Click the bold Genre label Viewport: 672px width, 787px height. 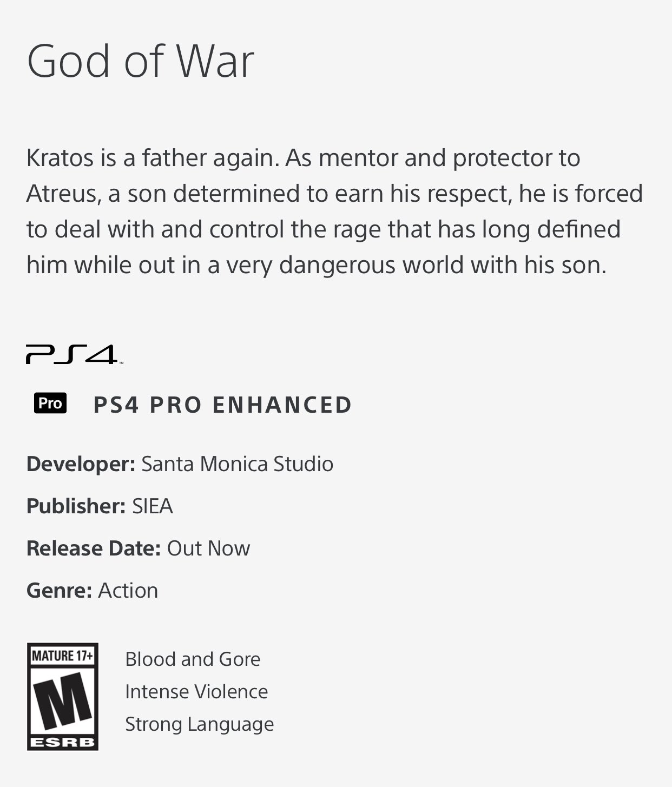click(x=59, y=591)
